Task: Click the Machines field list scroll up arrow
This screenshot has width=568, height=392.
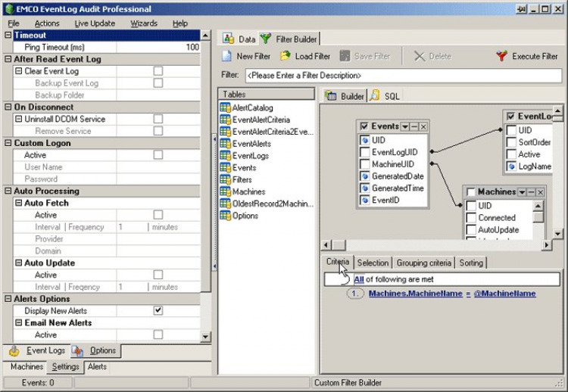Action: pyautogui.click(x=538, y=206)
